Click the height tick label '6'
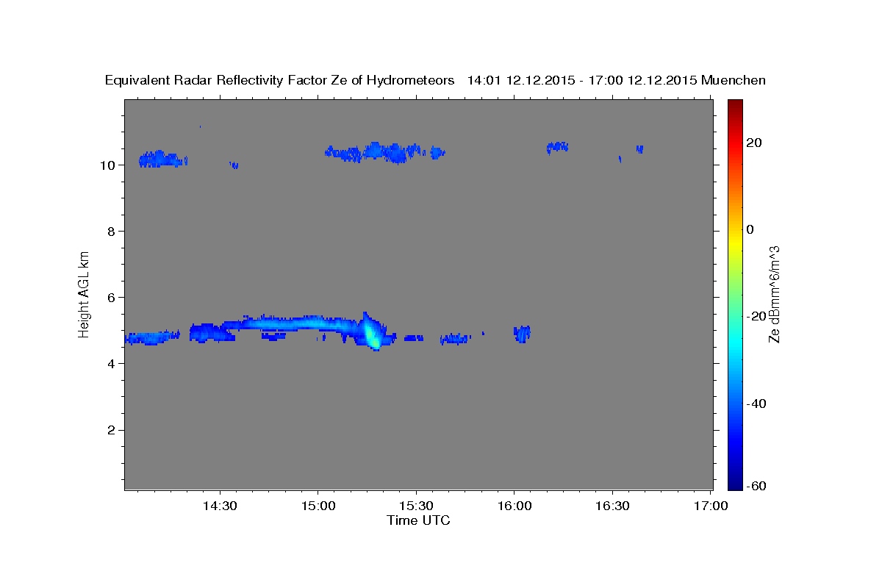Screen dimensions: 882x588 tap(111, 298)
